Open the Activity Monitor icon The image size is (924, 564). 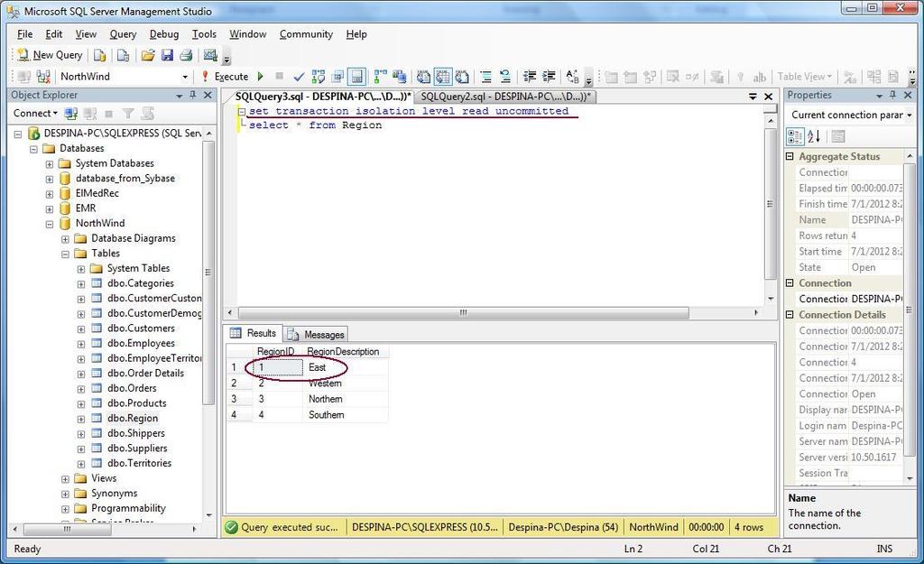click(x=209, y=55)
